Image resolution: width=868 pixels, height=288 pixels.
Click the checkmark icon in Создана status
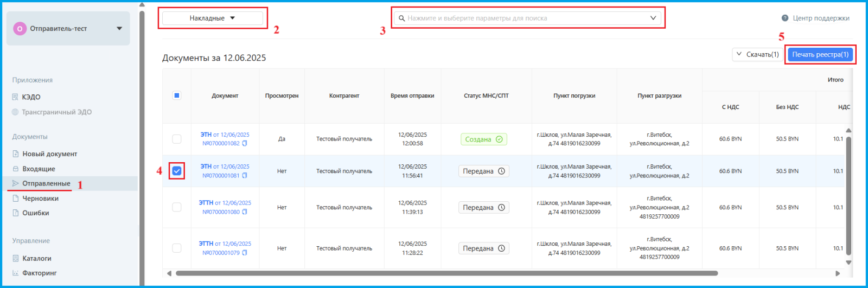499,139
